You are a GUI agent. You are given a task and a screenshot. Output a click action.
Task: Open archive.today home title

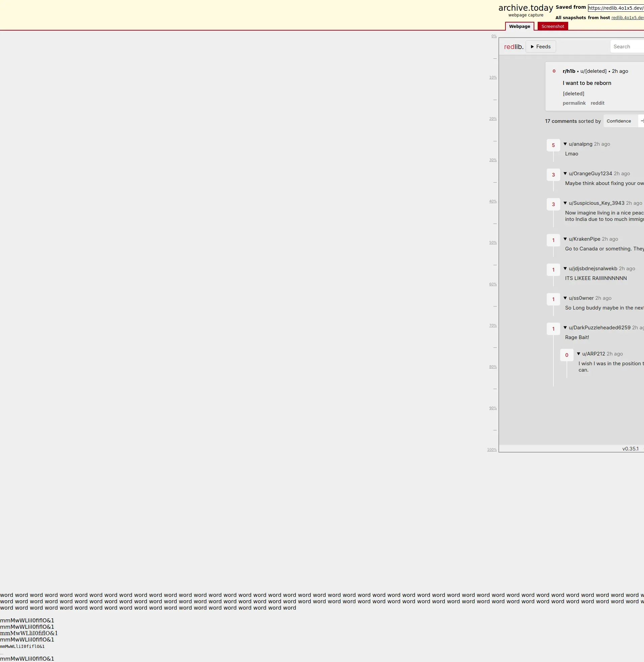click(525, 8)
